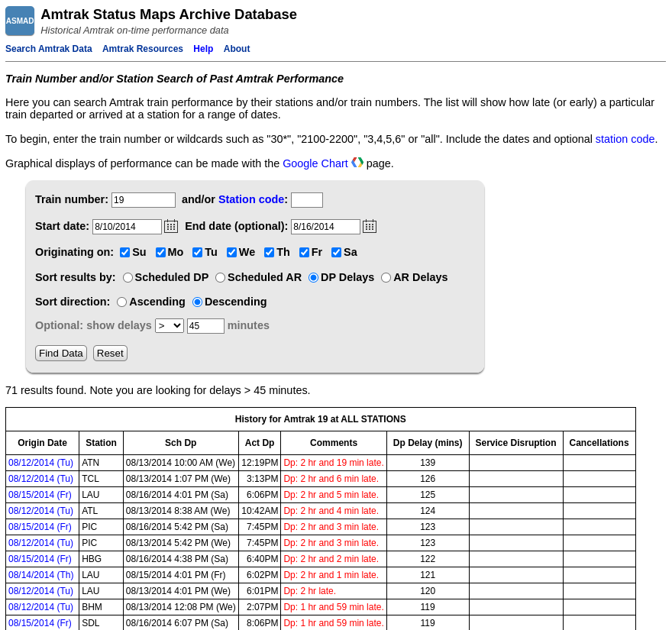The image size is (672, 630).
Task: Open the Google Chart page link
Action: [315, 163]
